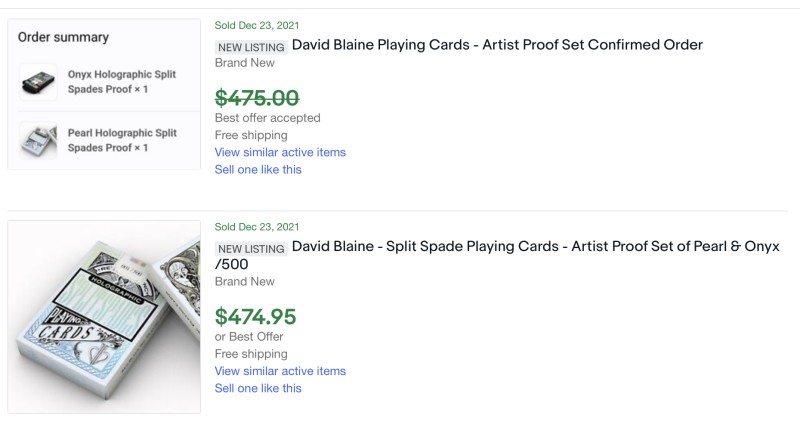Click Onyx Holographic Split Spades Proof × 1 text
This screenshot has height=425, width=800.
[122, 82]
